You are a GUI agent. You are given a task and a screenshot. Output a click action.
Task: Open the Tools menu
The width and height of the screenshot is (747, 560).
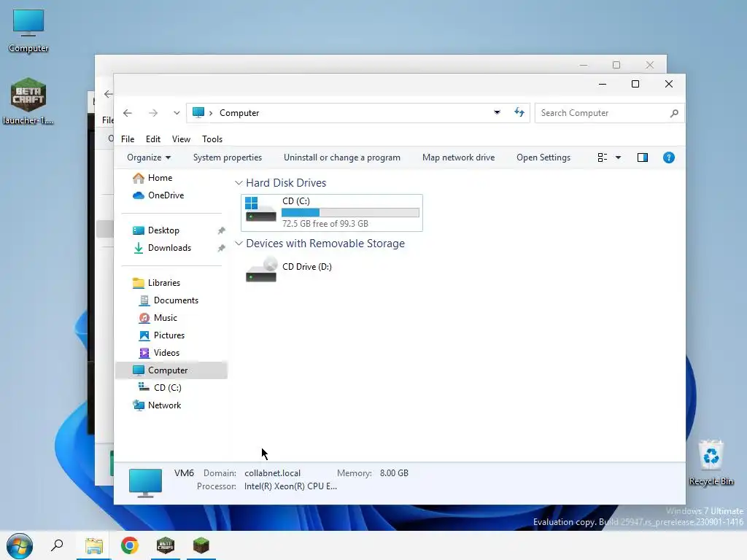click(212, 139)
